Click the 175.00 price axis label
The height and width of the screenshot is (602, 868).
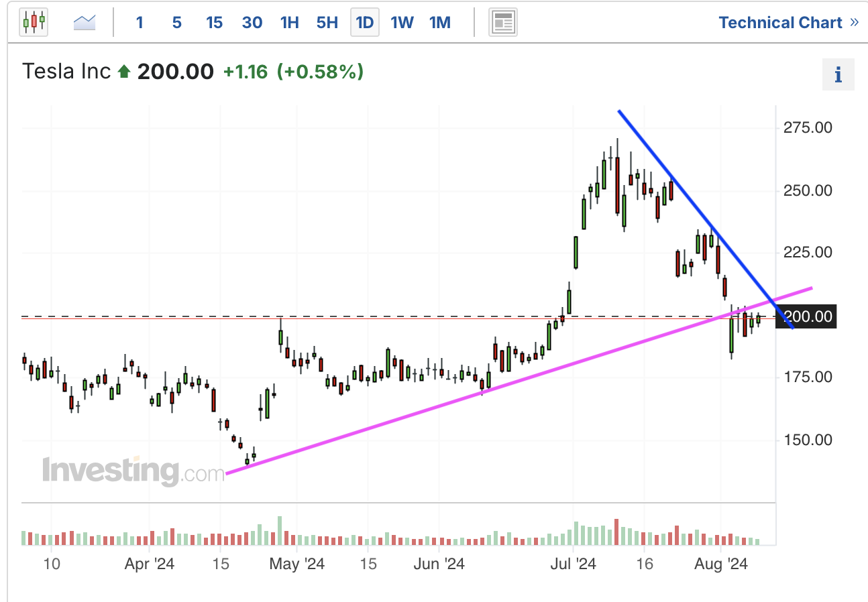point(808,377)
